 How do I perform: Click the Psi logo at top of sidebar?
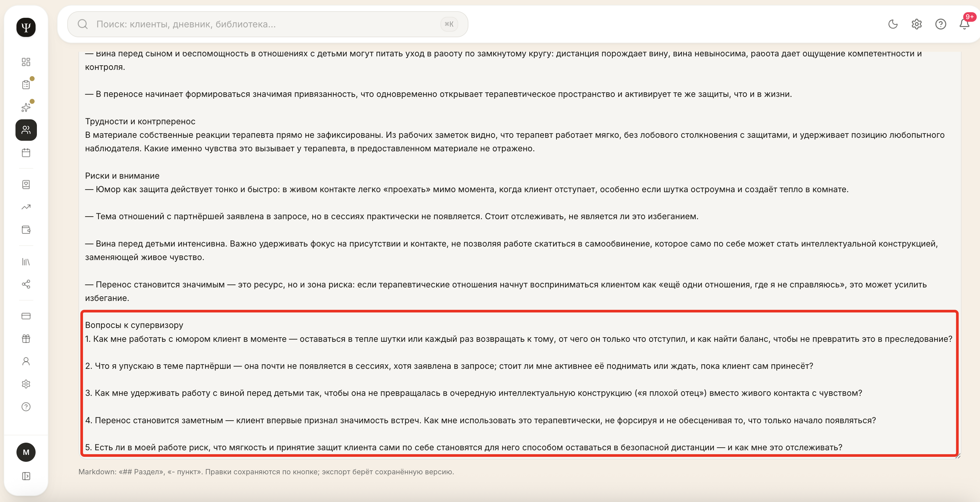pyautogui.click(x=26, y=27)
